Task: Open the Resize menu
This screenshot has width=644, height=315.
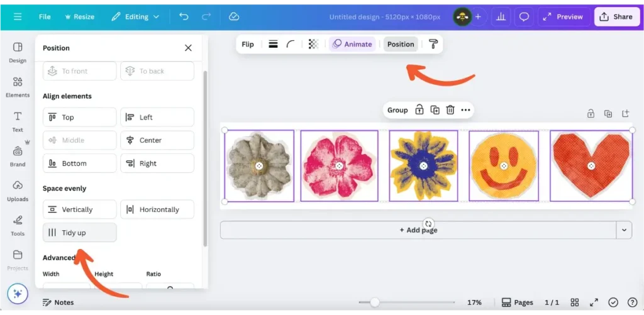Action: coord(79,17)
